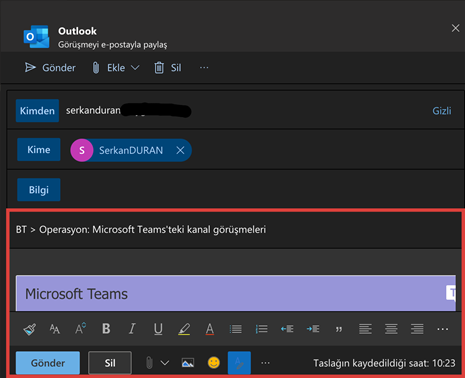Click the bottom blue Gönder button

pos(48,363)
